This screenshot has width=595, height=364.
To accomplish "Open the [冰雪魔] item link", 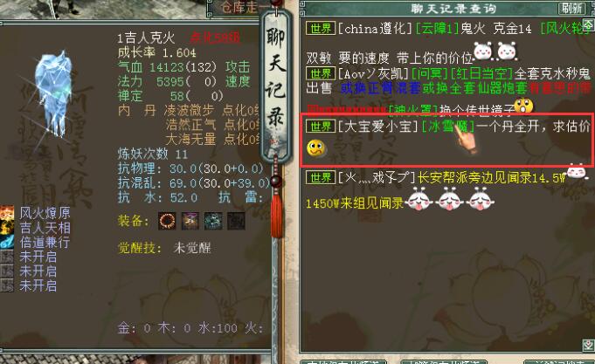I will pyautogui.click(x=448, y=127).
